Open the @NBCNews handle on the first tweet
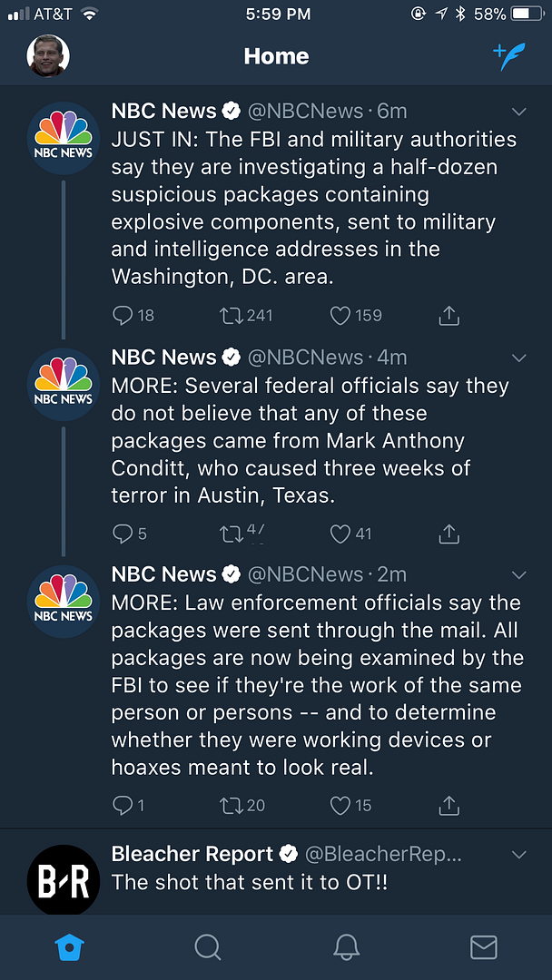The height and width of the screenshot is (980, 552). click(x=305, y=112)
